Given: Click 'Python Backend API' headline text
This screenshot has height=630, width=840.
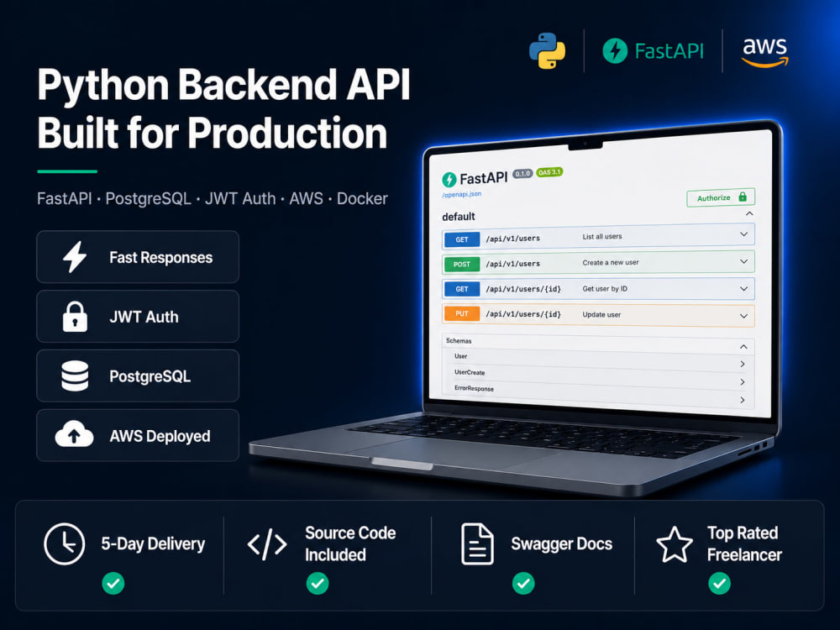Looking at the screenshot, I should 224,85.
